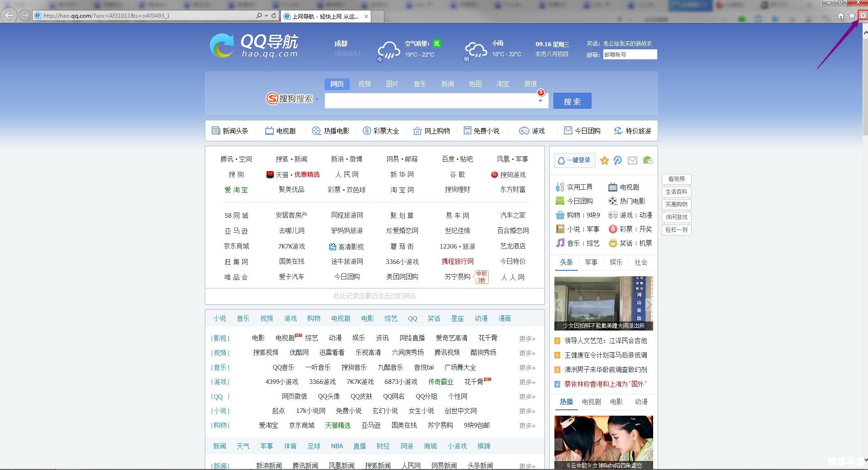Image resolution: width=868 pixels, height=470 pixels.
Task: Select 小游戏 in bottom category row
Action: (x=457, y=446)
